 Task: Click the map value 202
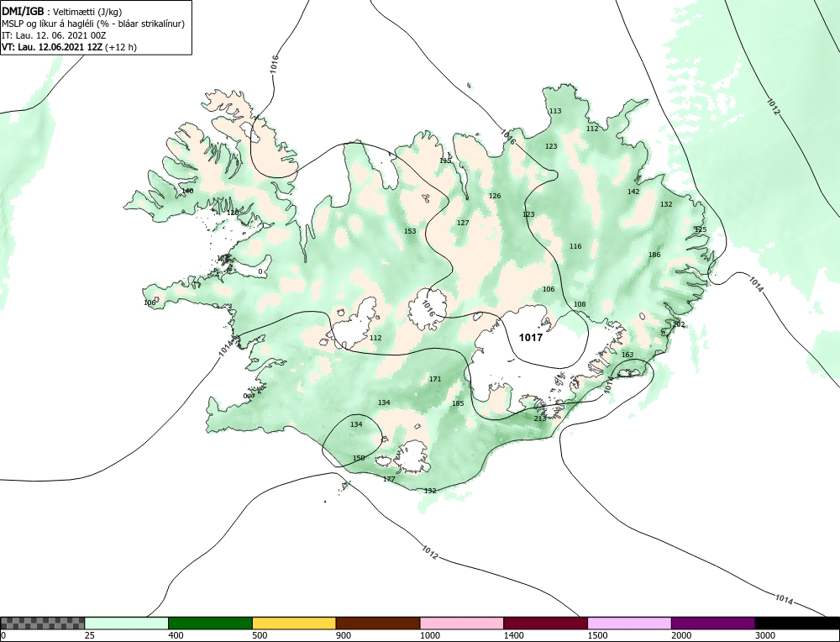pyautogui.click(x=679, y=324)
